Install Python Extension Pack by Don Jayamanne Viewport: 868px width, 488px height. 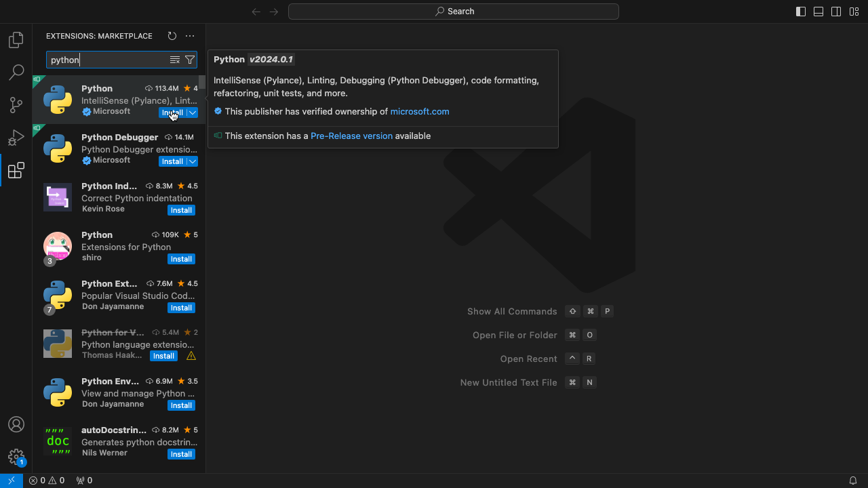pos(181,308)
